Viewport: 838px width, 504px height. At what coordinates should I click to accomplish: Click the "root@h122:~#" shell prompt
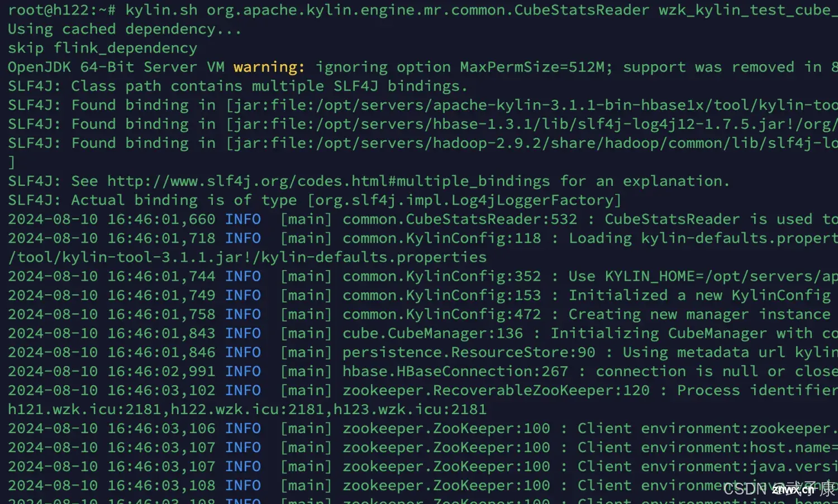[61, 9]
